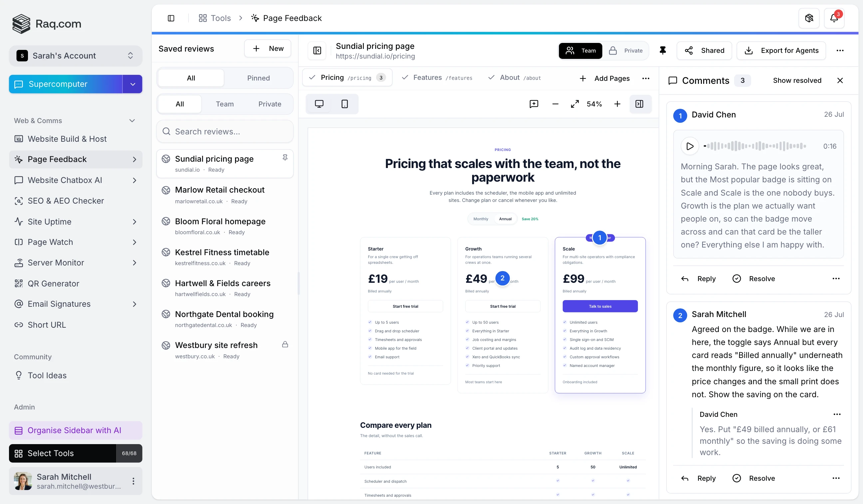This screenshot has height=504, width=863.
Task: Zoom in the page preview
Action: click(x=617, y=104)
